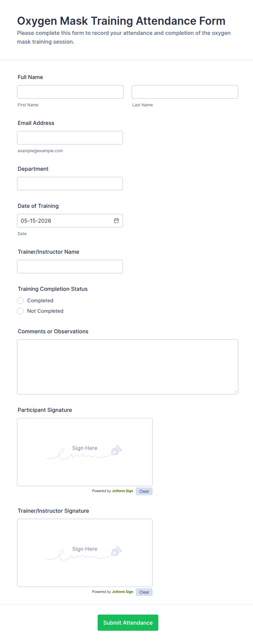Select the Completed radio option
Screen dimensions: 253x644
(20, 301)
